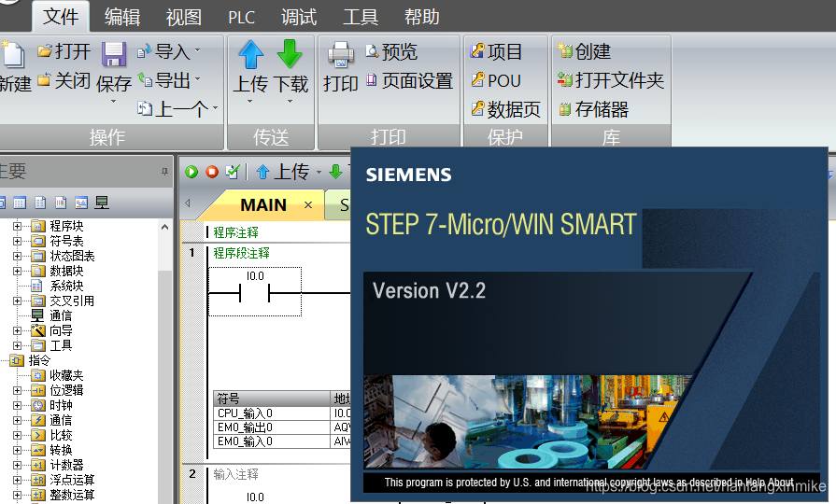Expand the 交叉引用 cross reference node
The image size is (836, 504).
18,301
